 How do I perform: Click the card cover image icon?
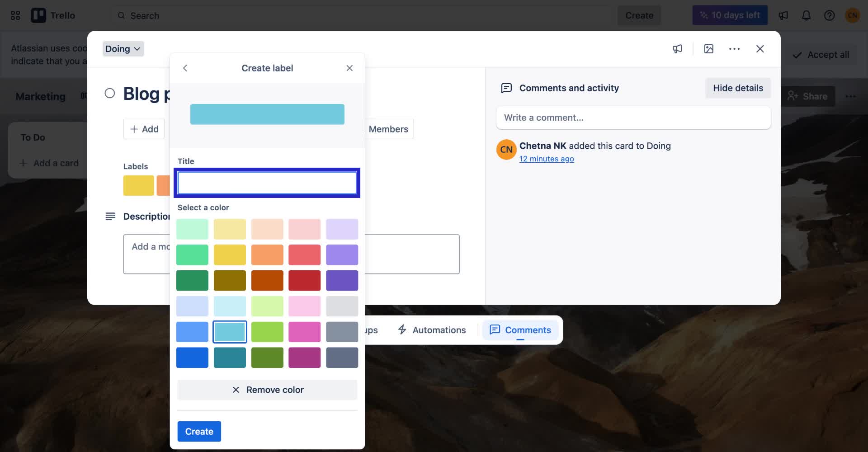(708, 49)
